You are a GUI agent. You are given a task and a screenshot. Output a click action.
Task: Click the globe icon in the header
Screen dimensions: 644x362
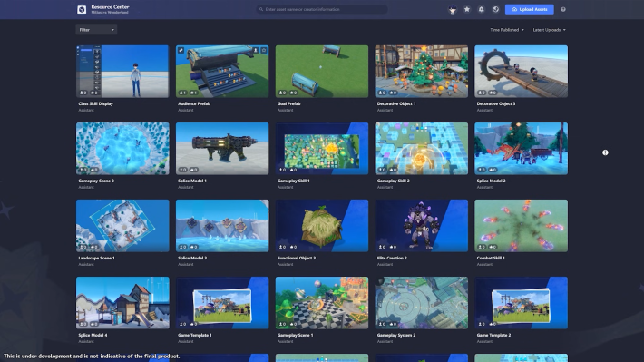tap(496, 9)
